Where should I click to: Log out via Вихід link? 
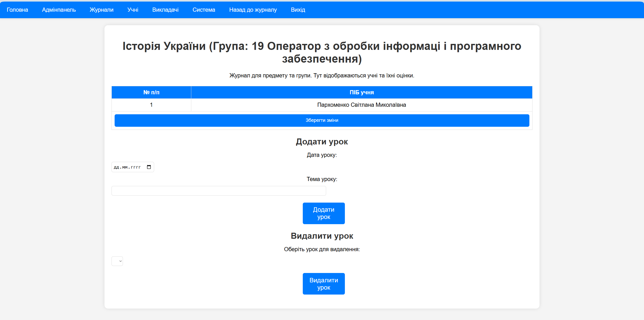point(298,10)
